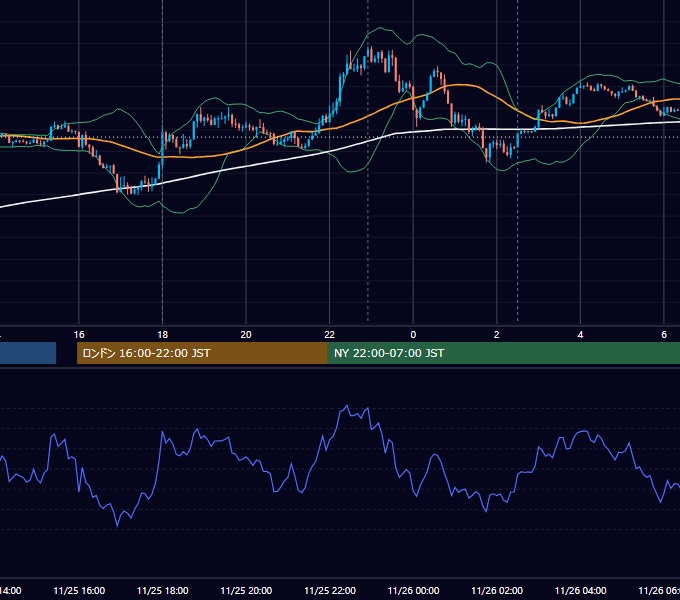Click the 11/26 00:00 date label

pyautogui.click(x=413, y=591)
